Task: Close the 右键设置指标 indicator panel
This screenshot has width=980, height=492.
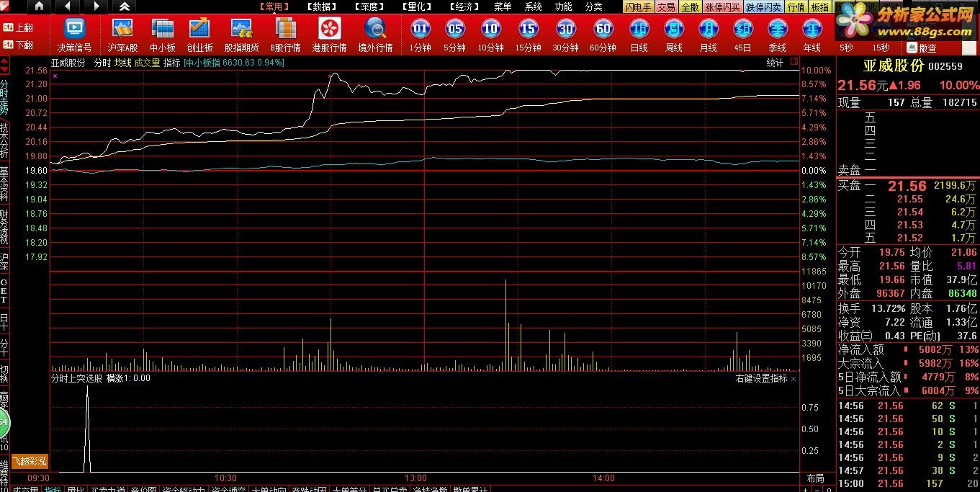Action: [x=794, y=378]
